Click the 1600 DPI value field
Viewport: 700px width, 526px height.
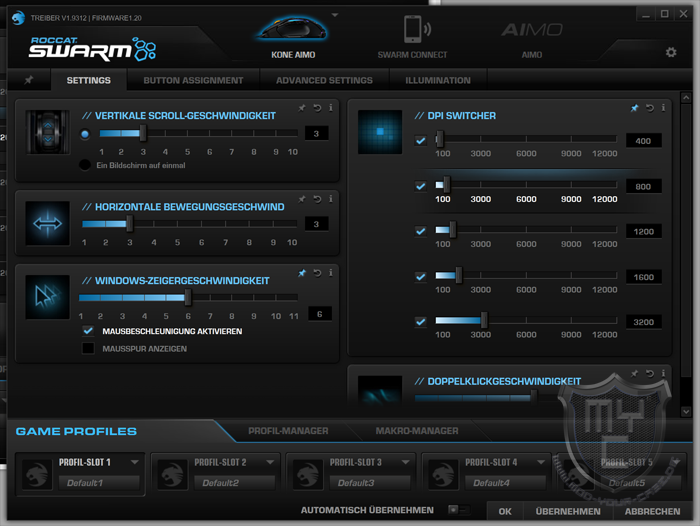click(x=643, y=277)
